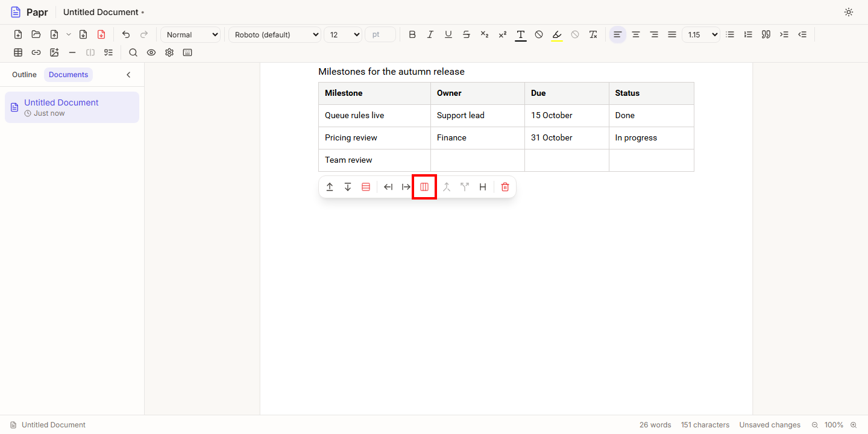Insert a horizontal rule line
Viewport: 868px width, 434px height.
click(72, 52)
